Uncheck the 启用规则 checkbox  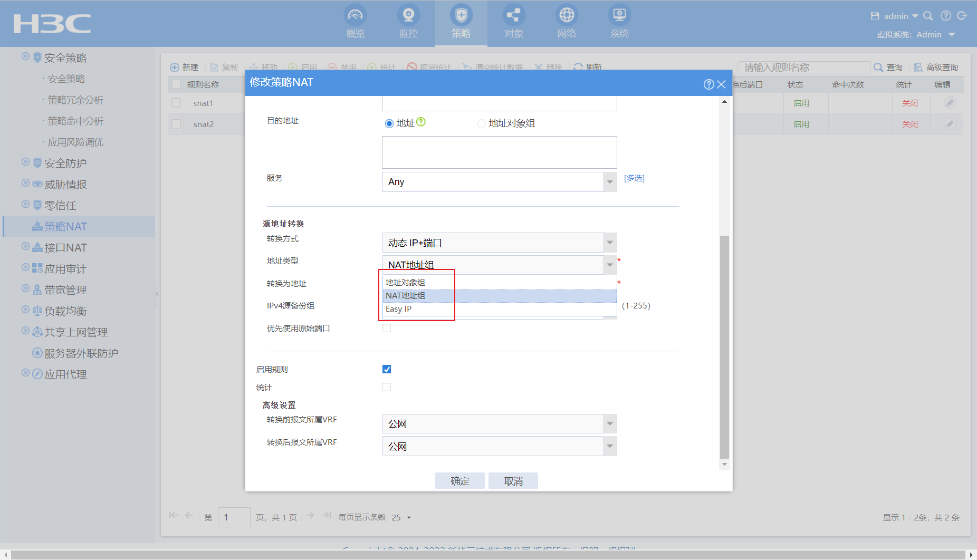(x=387, y=369)
